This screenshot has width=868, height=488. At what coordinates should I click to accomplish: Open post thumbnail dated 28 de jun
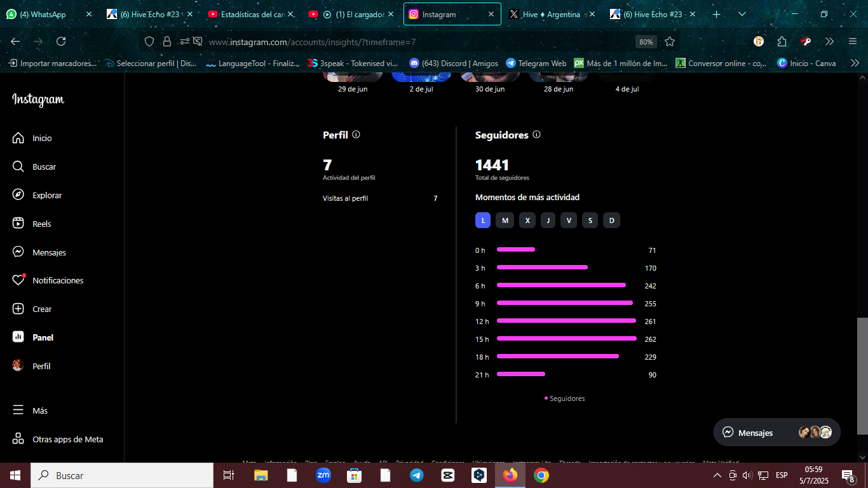tap(559, 78)
